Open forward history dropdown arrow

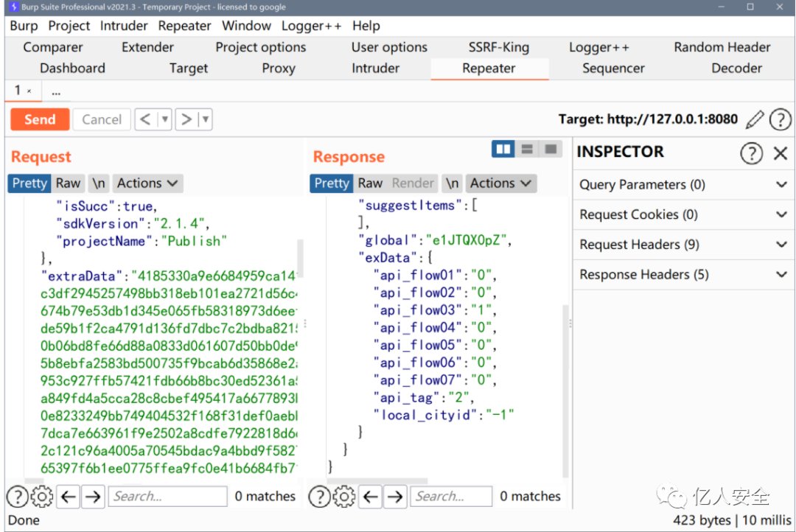click(205, 120)
